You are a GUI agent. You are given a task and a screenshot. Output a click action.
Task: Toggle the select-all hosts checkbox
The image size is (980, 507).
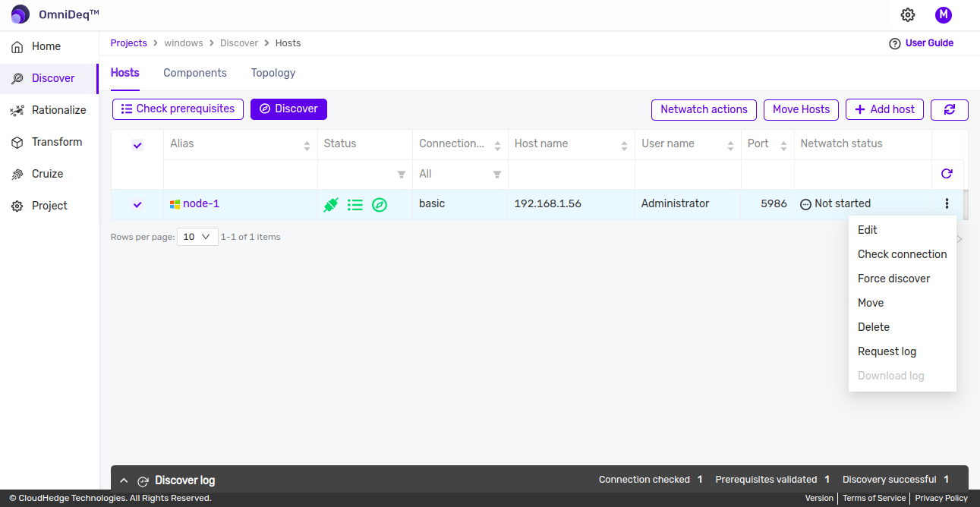click(x=137, y=144)
